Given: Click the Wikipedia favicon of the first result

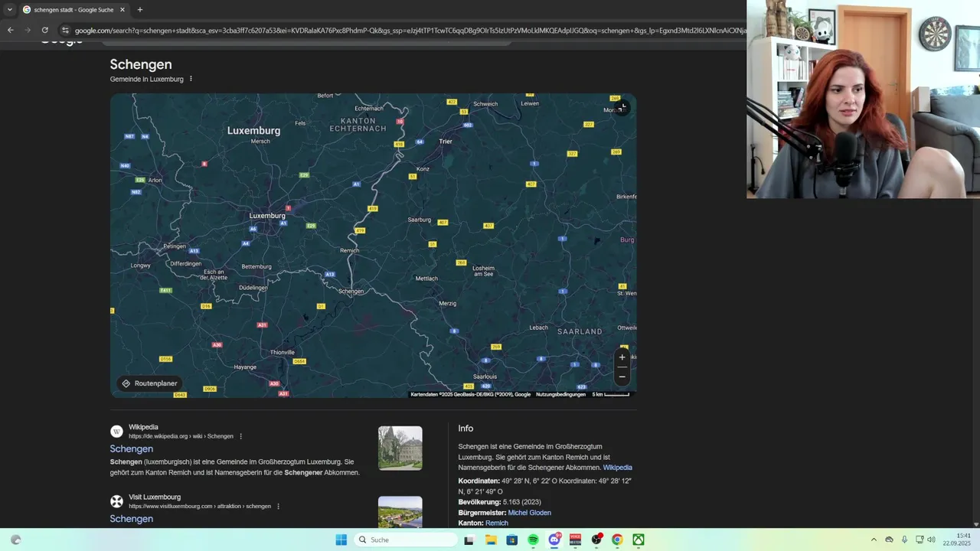Looking at the screenshot, I should coord(116,432).
